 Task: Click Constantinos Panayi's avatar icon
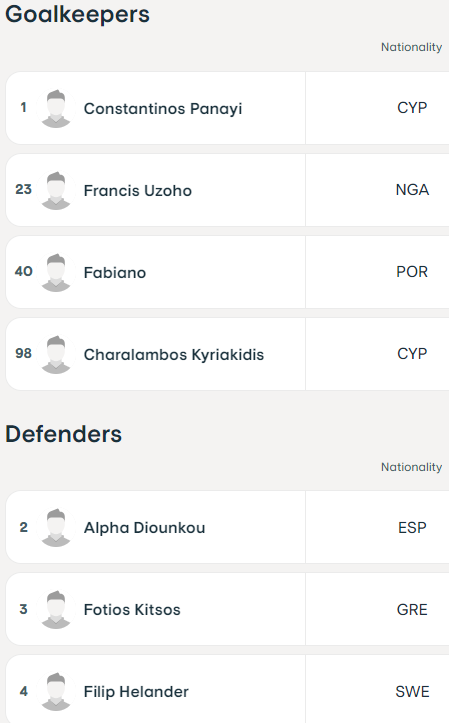pos(56,108)
